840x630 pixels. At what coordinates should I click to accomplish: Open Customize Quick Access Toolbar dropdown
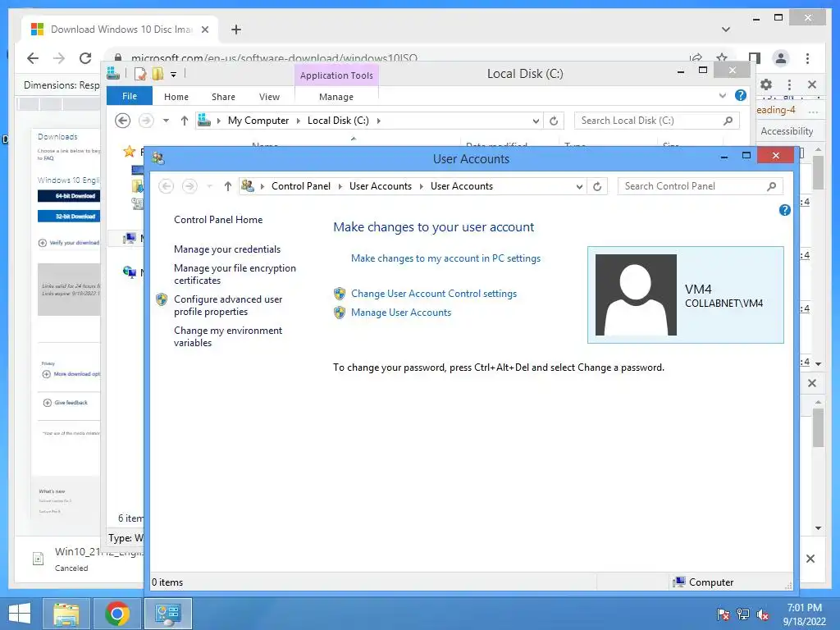174,75
